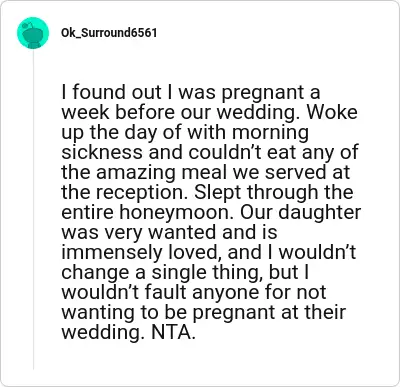Click the line "up the day of with morning"
Screen dimensions: 400x387
click(185, 133)
